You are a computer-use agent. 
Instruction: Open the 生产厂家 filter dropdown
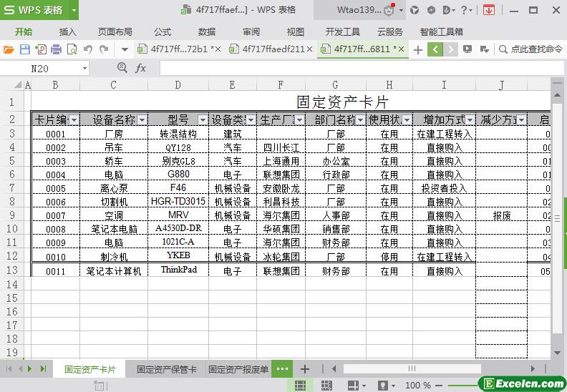[299, 120]
